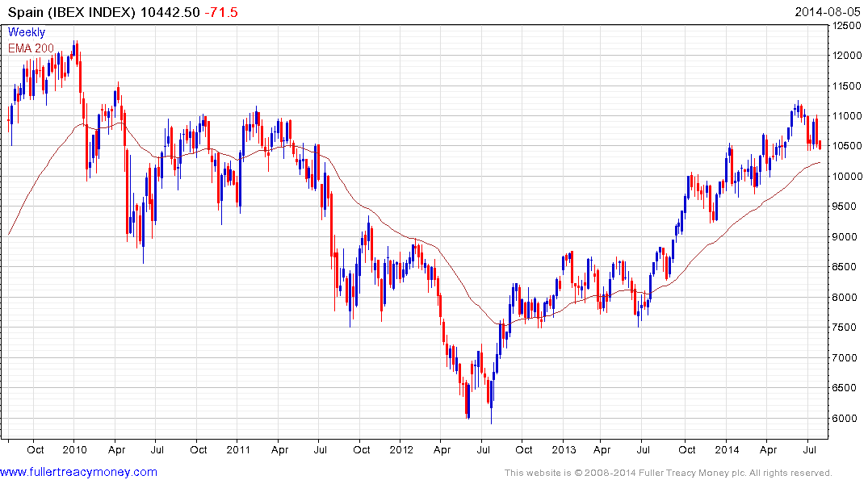The width and height of the screenshot is (868, 484).
Task: Click the 2011 year label on time axis
Action: click(x=238, y=449)
